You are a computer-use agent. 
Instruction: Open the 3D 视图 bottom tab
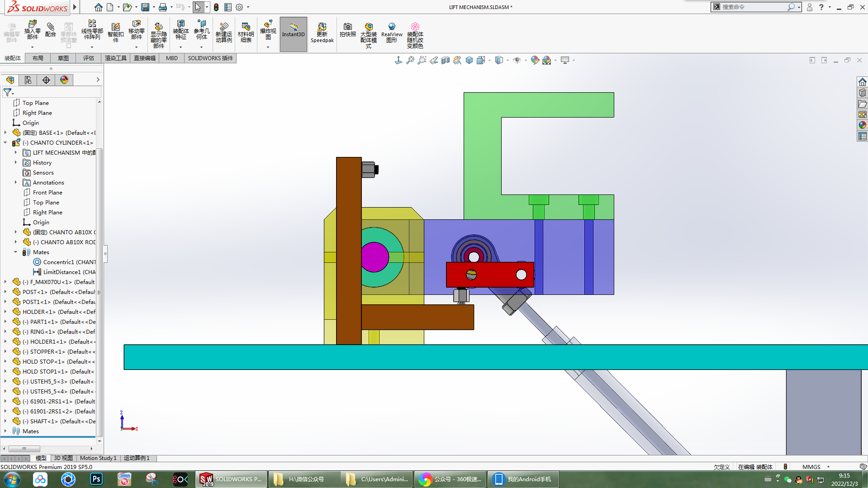coord(63,458)
